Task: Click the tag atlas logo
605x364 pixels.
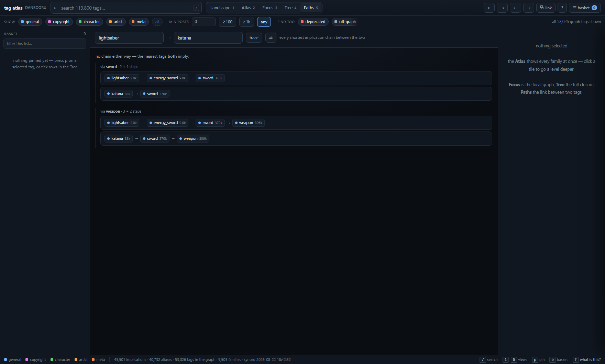Action: (13, 8)
